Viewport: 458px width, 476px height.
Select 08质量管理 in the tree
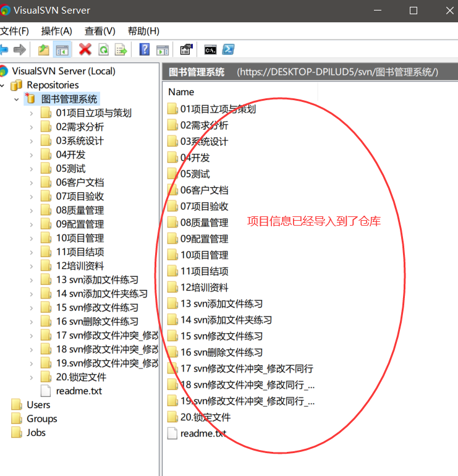pyautogui.click(x=80, y=210)
